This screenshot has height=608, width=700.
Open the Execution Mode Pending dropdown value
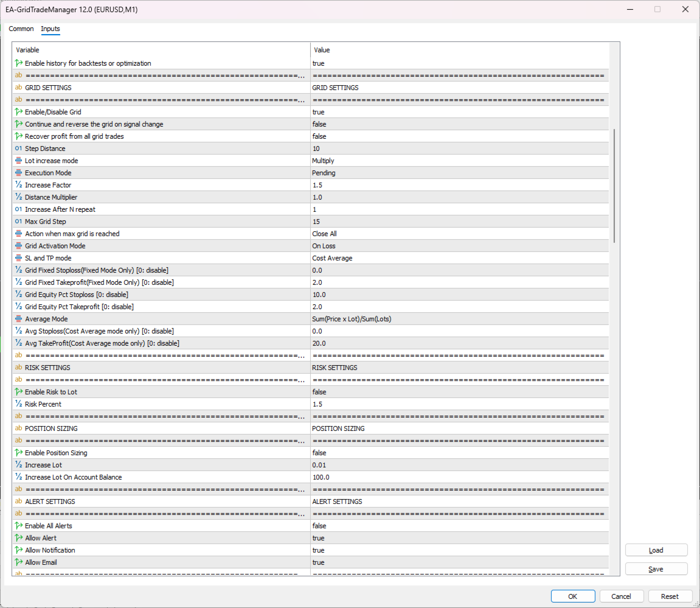coord(459,173)
